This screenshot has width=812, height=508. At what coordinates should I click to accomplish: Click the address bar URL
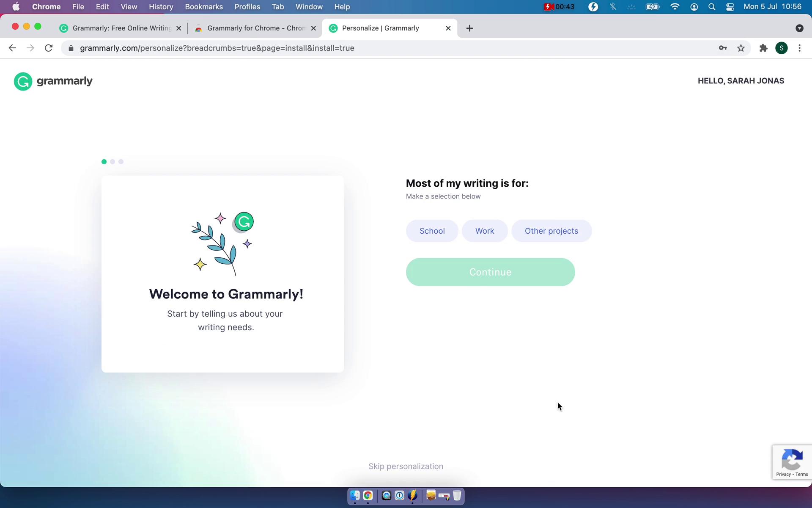217,48
